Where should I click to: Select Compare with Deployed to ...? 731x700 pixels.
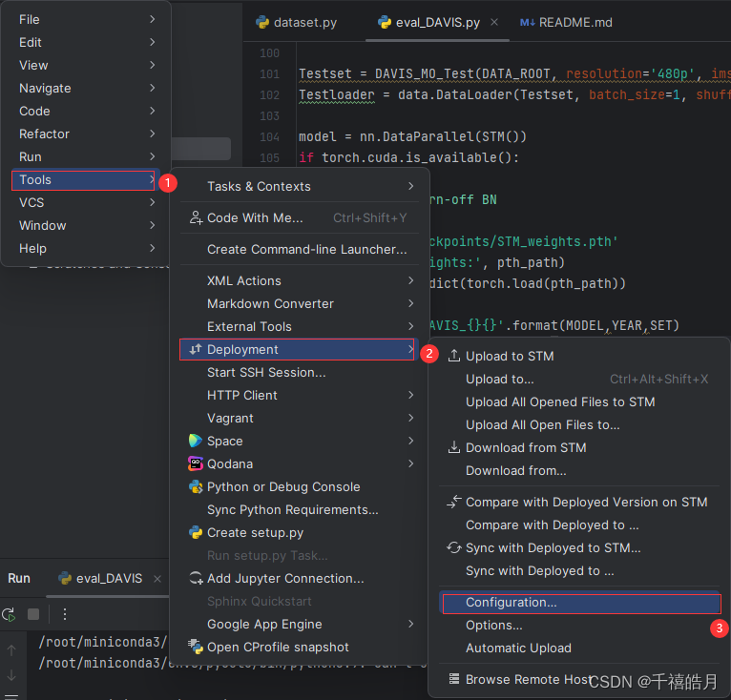tap(579, 525)
